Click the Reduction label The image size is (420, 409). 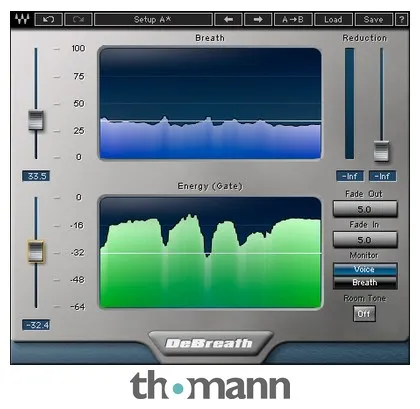[365, 38]
